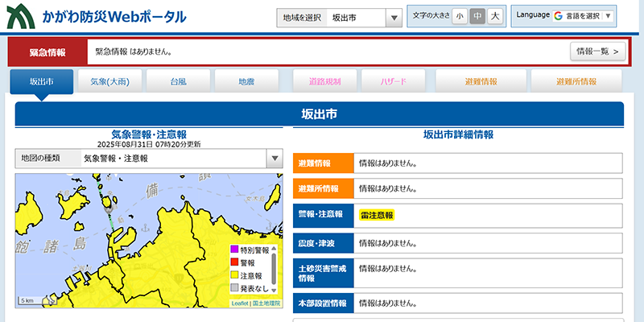The height and width of the screenshot is (322, 644).
Task: Click the gray 発表なし legend swatch
Action: 234,288
